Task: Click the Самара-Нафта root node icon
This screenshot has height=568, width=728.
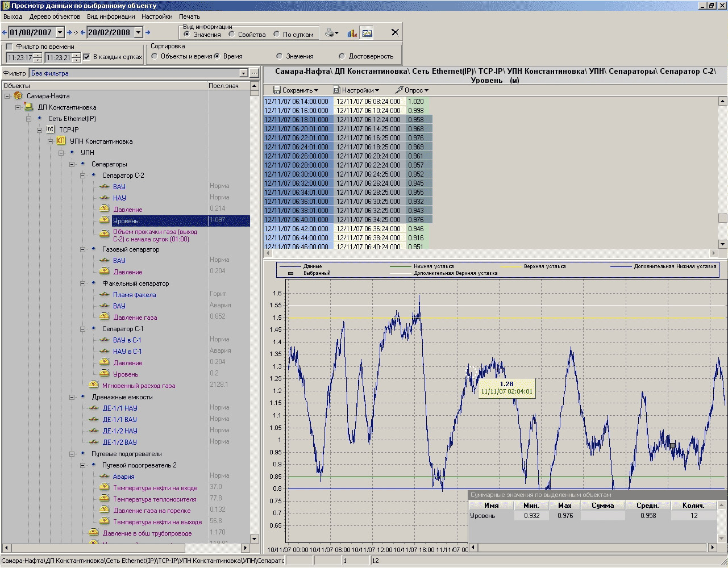Action: 18,95
